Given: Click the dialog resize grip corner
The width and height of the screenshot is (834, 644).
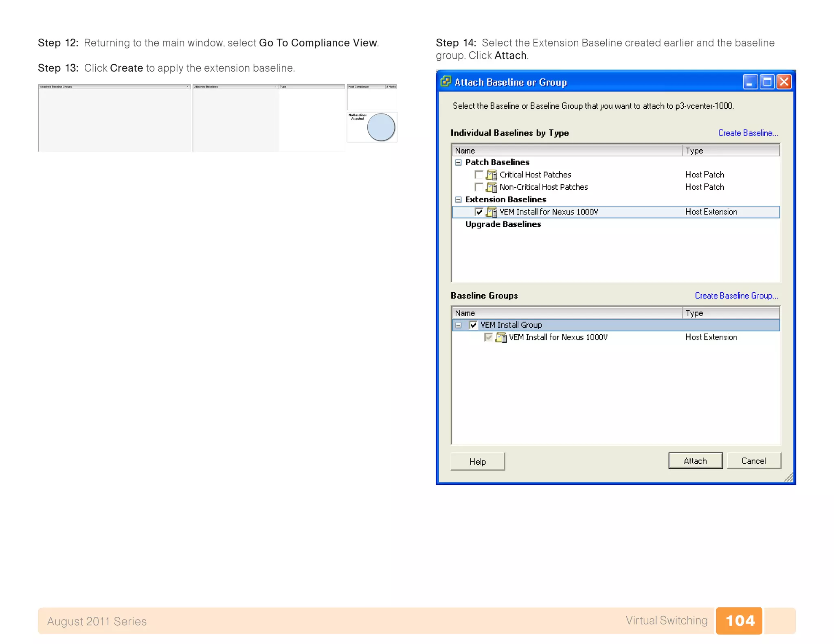Looking at the screenshot, I should point(789,478).
